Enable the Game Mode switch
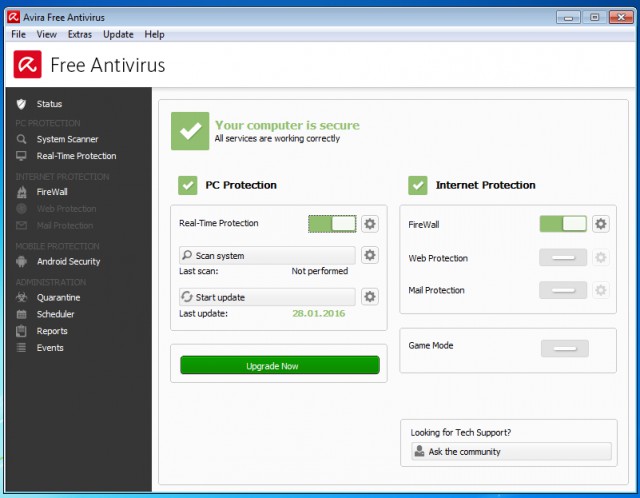The width and height of the screenshot is (640, 498). (565, 349)
